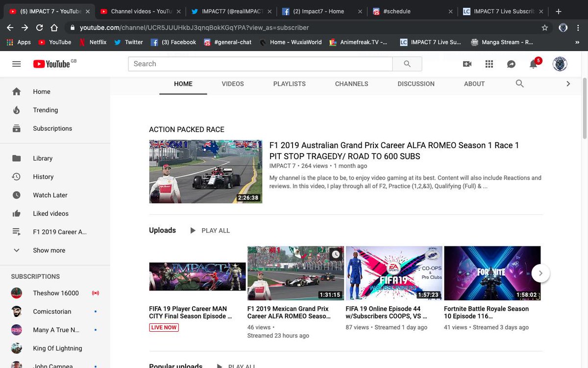Open the Chrome profile avatar in toolbar
Image resolution: width=588 pixels, height=368 pixels.
(x=563, y=27)
